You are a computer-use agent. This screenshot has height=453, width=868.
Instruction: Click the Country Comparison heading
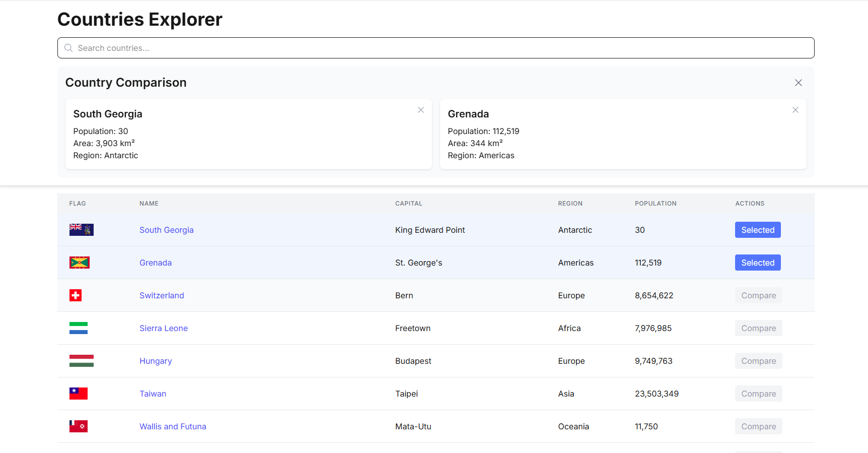[x=126, y=83]
